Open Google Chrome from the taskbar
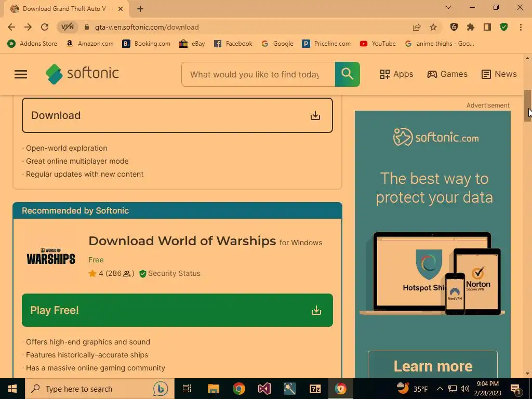Viewport: 532px width, 399px height. pyautogui.click(x=239, y=389)
